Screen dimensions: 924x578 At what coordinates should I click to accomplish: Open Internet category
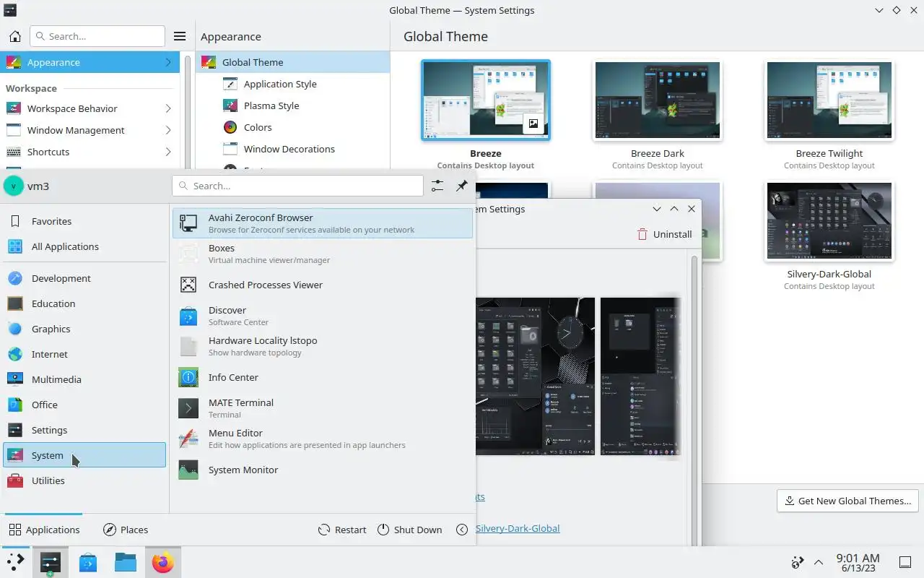tap(84, 354)
